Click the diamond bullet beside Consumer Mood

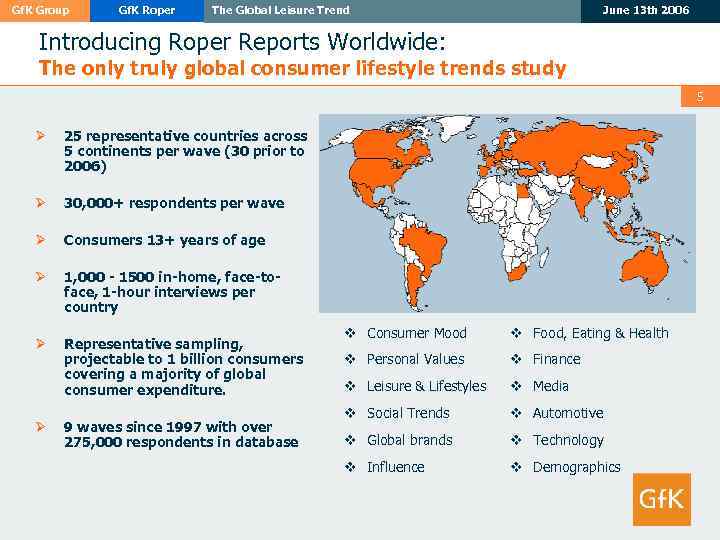point(350,333)
